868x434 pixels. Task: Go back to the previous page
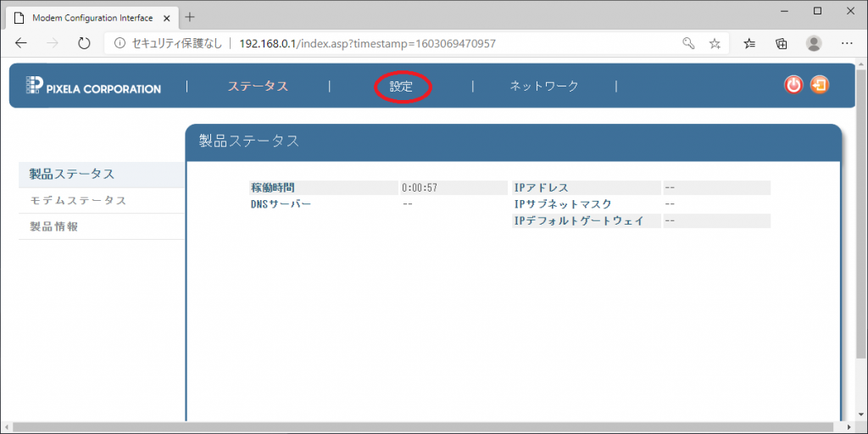22,43
